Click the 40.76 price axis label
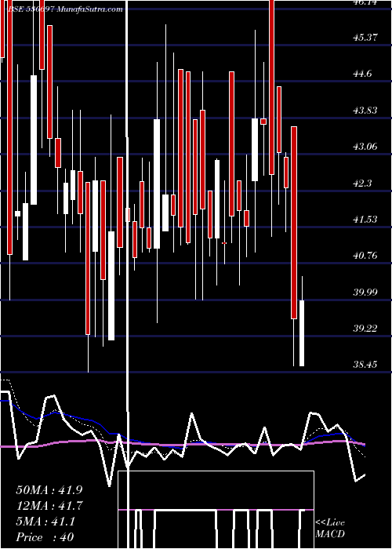 365,256
